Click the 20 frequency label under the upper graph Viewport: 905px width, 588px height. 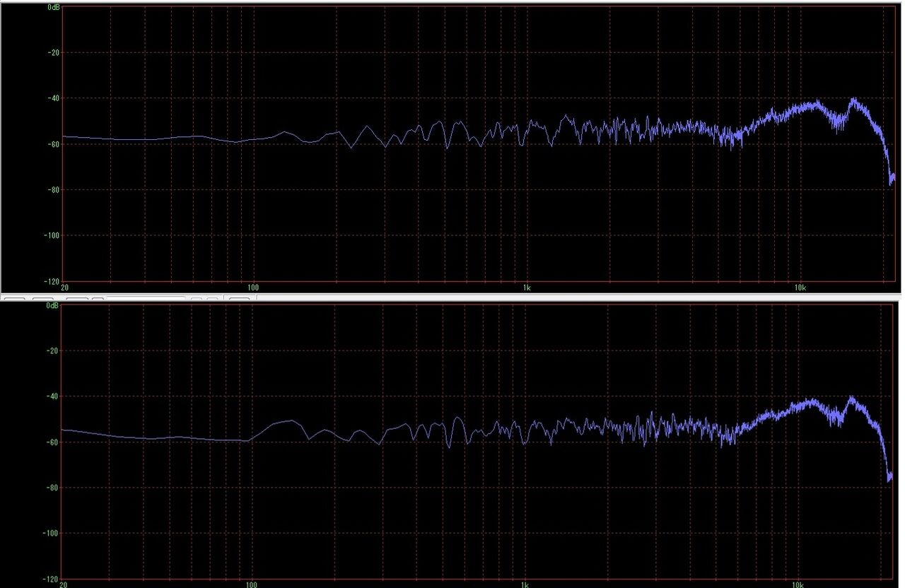click(x=65, y=288)
